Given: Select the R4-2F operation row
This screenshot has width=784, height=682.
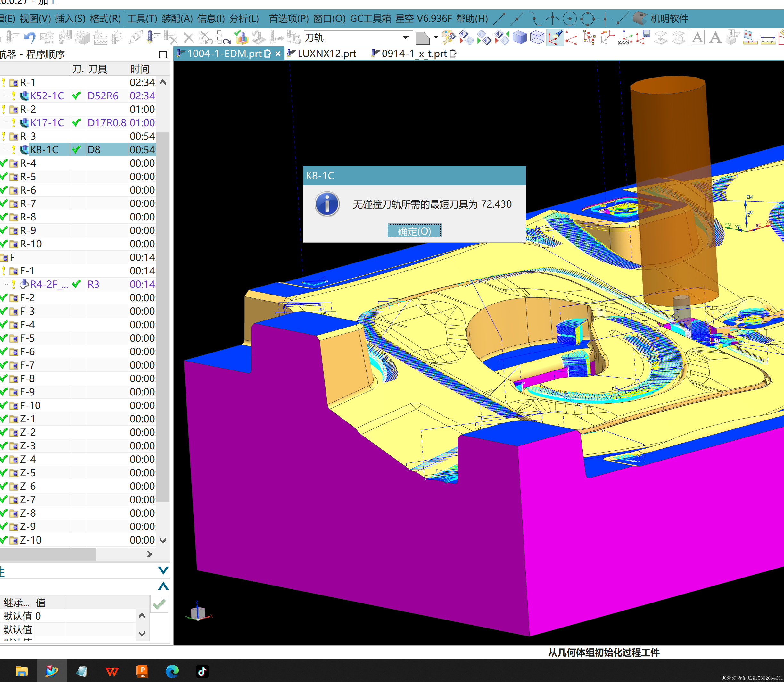Looking at the screenshot, I should coord(78,284).
